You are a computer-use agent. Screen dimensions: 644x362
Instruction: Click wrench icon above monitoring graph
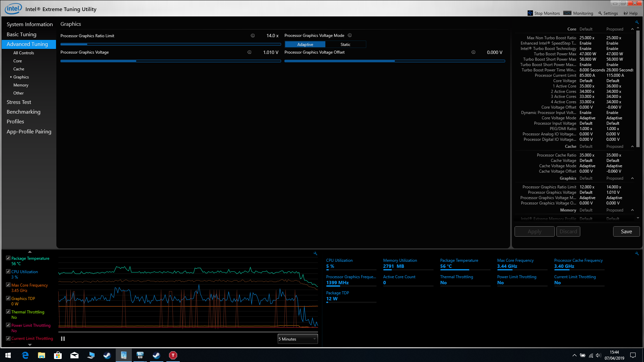[315, 253]
